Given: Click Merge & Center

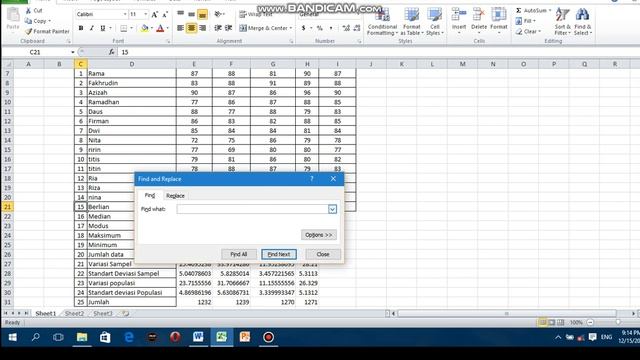Looking at the screenshot, I should pos(263,28).
